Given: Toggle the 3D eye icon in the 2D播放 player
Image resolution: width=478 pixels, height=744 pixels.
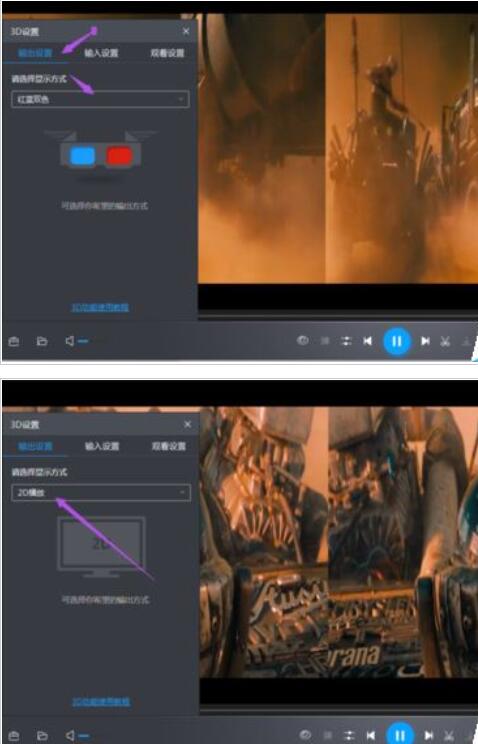Looking at the screenshot, I should (x=305, y=735).
